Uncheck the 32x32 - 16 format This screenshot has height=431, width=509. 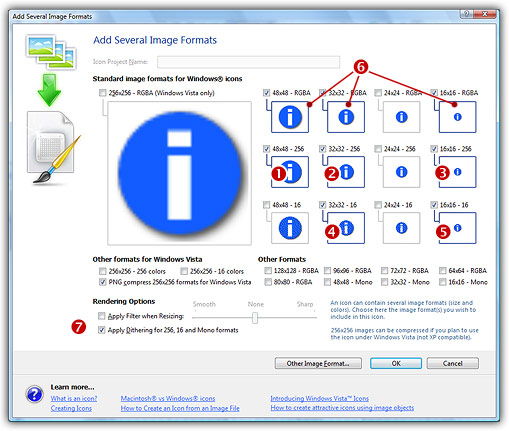tap(322, 205)
